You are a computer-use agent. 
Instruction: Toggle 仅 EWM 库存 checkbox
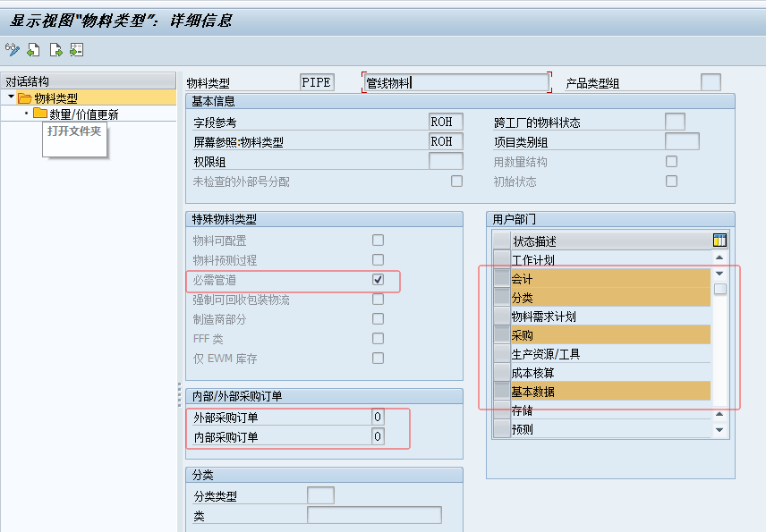click(378, 359)
